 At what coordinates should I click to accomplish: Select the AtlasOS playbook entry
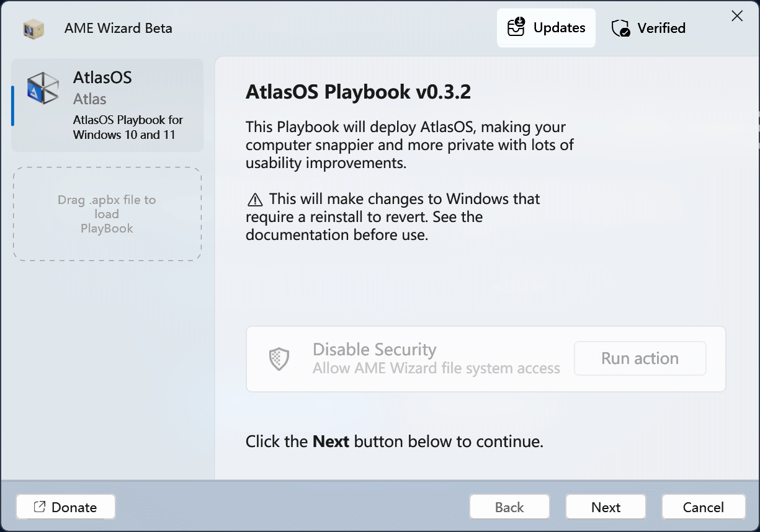pos(107,105)
